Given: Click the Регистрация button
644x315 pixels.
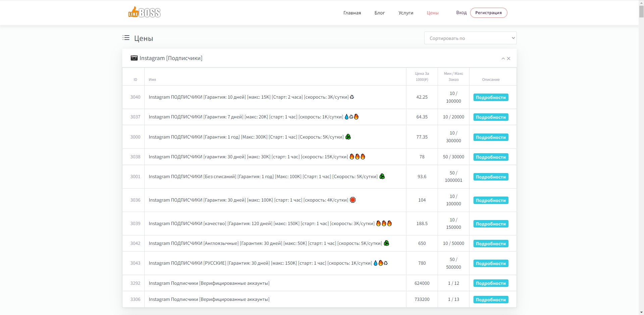Looking at the screenshot, I should (489, 13).
